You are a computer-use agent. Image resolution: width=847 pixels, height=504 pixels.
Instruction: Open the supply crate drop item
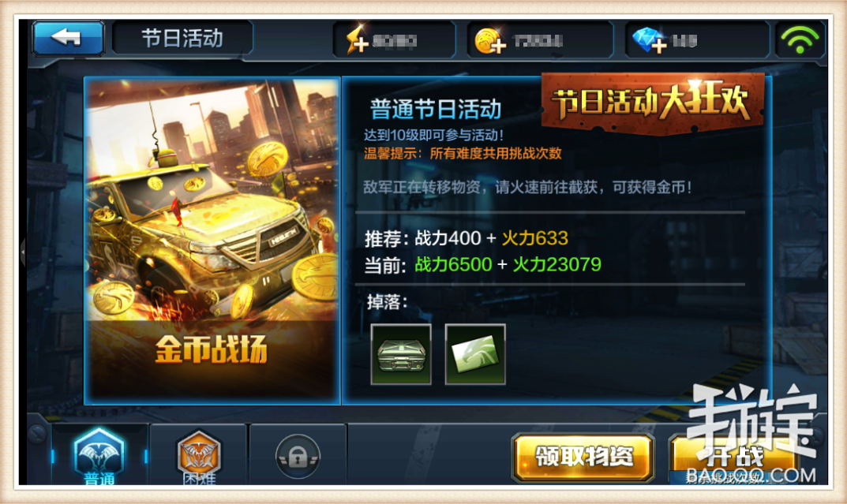coord(401,354)
